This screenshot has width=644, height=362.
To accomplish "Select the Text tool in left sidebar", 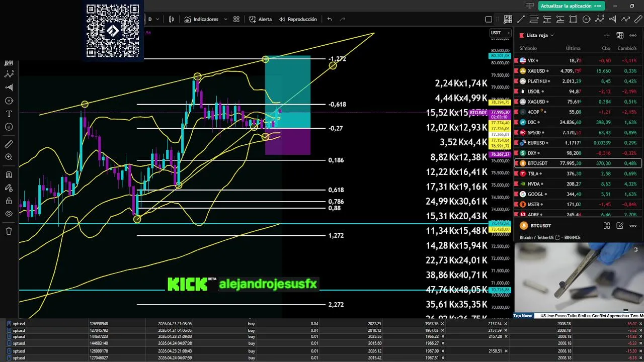I will pos(9,114).
